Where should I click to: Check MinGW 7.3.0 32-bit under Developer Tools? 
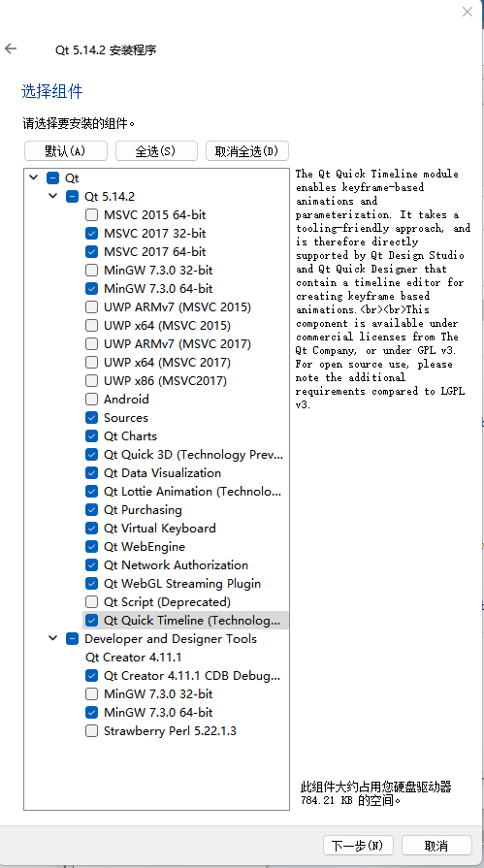click(x=91, y=693)
